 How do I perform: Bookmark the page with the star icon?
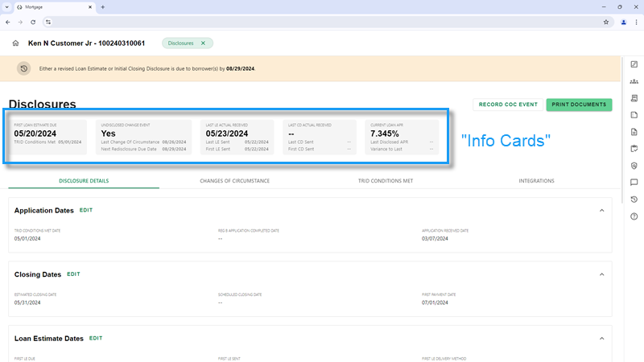point(606,23)
